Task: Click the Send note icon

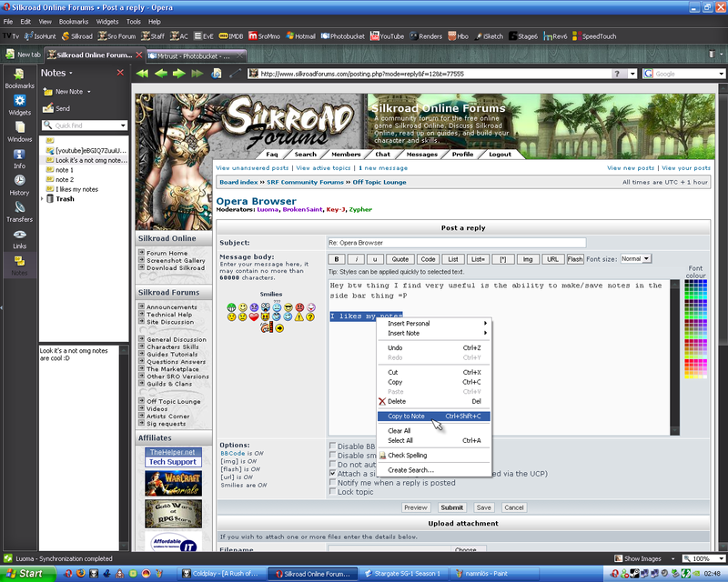Action: [48, 108]
